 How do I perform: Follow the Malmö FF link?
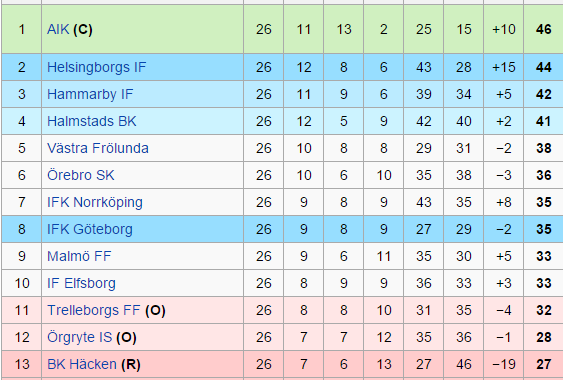coord(79,256)
